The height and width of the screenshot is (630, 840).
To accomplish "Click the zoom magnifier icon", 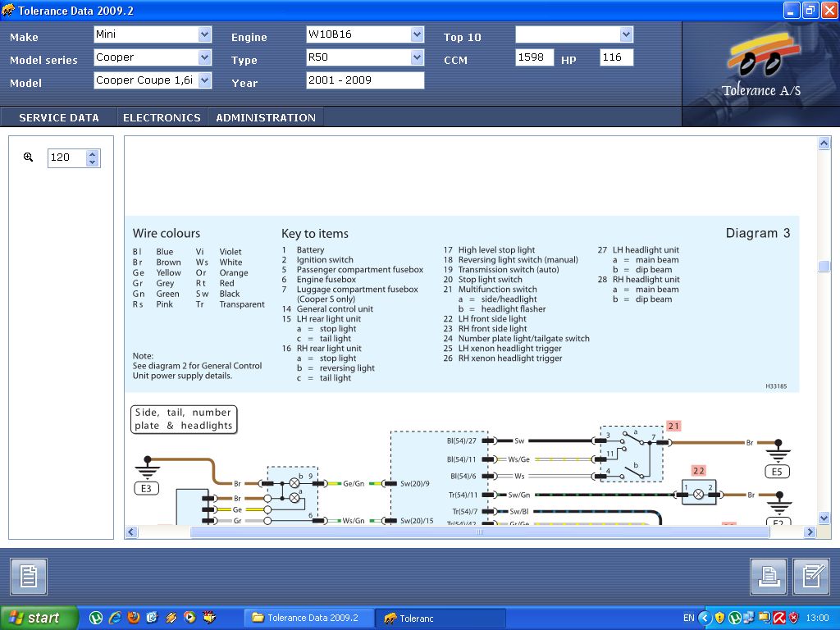I will 28,157.
